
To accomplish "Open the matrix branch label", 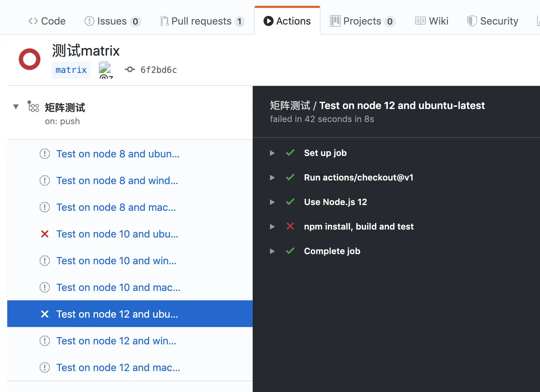I will click(x=71, y=70).
